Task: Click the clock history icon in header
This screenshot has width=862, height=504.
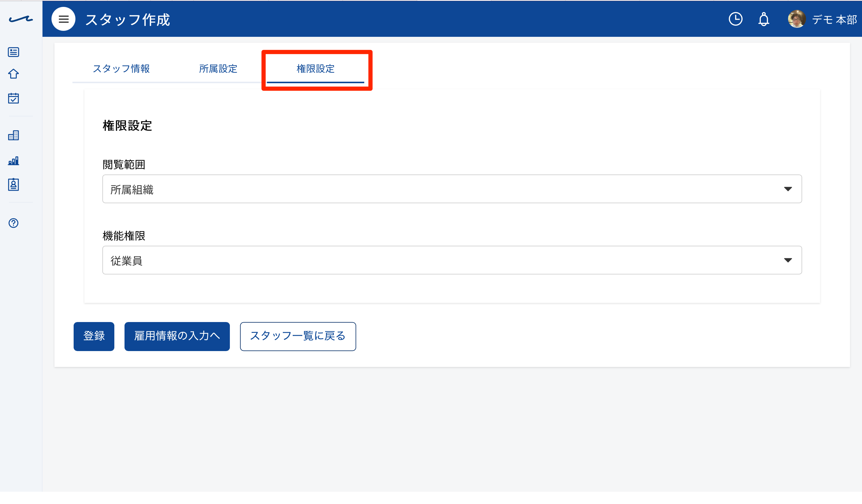Action: pyautogui.click(x=735, y=19)
